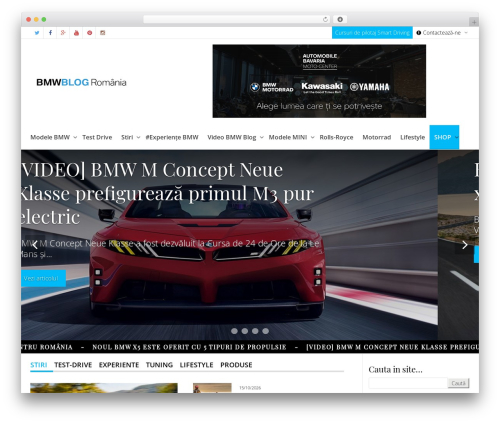This screenshot has width=500, height=423.
Task: Open the BMW M Concept Neue Klasse headline
Action: (167, 193)
